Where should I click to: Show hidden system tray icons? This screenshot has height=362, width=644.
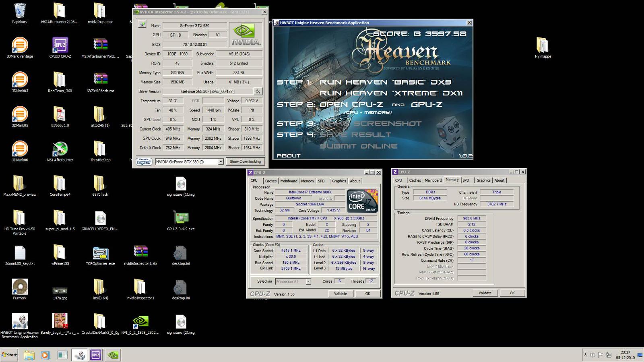point(585,354)
